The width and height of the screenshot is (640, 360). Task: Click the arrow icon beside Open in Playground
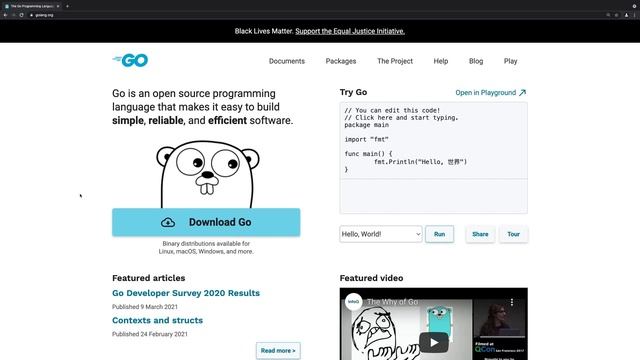coord(522,93)
